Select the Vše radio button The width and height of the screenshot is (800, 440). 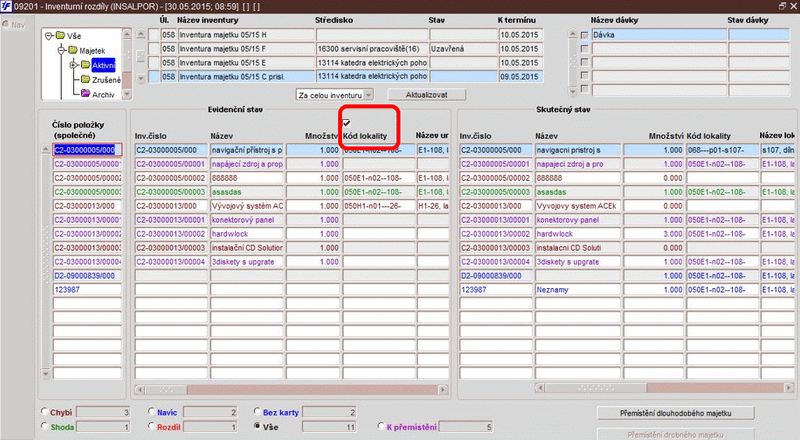pyautogui.click(x=257, y=426)
